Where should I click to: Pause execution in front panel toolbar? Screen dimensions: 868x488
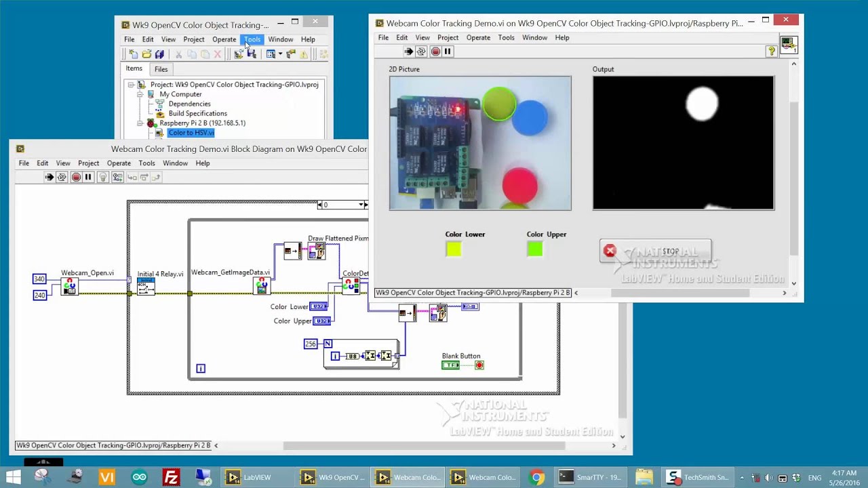tap(448, 52)
